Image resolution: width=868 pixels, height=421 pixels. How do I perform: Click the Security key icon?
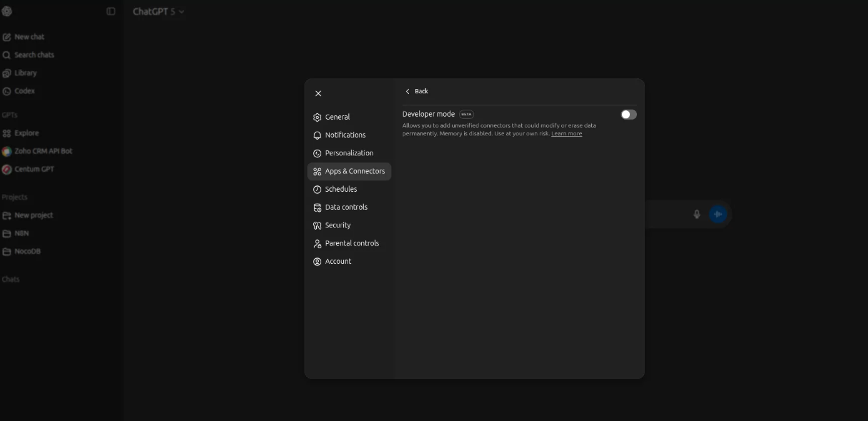point(317,226)
